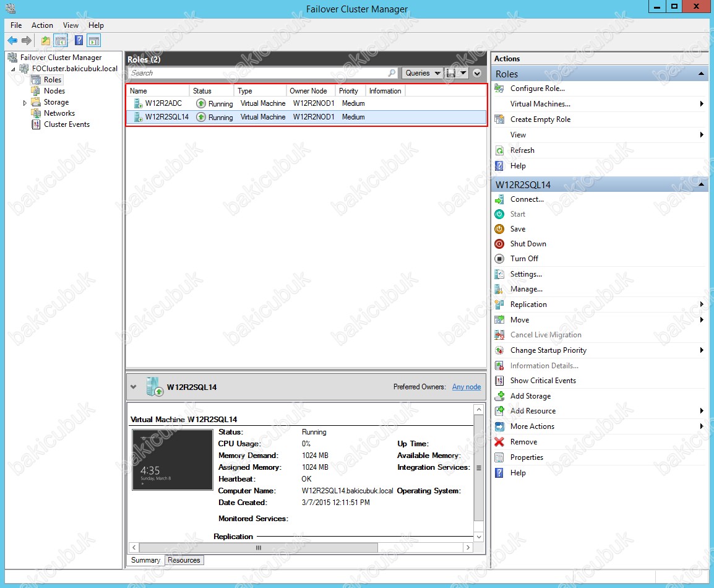Select the Nodes item in the tree
714x588 pixels.
pyautogui.click(x=54, y=91)
